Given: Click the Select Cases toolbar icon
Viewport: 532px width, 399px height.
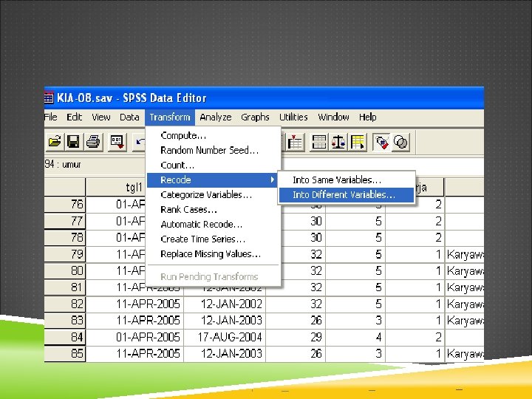Looking at the screenshot, I should (358, 141).
